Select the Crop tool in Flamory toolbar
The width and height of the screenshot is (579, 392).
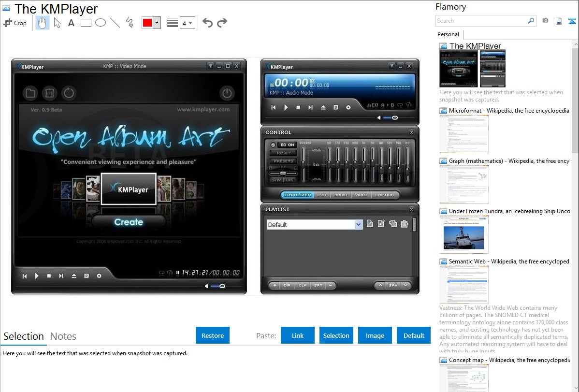[x=15, y=23]
